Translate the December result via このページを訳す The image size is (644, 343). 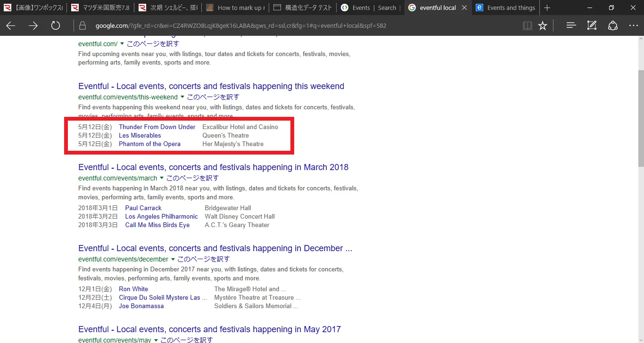click(203, 259)
